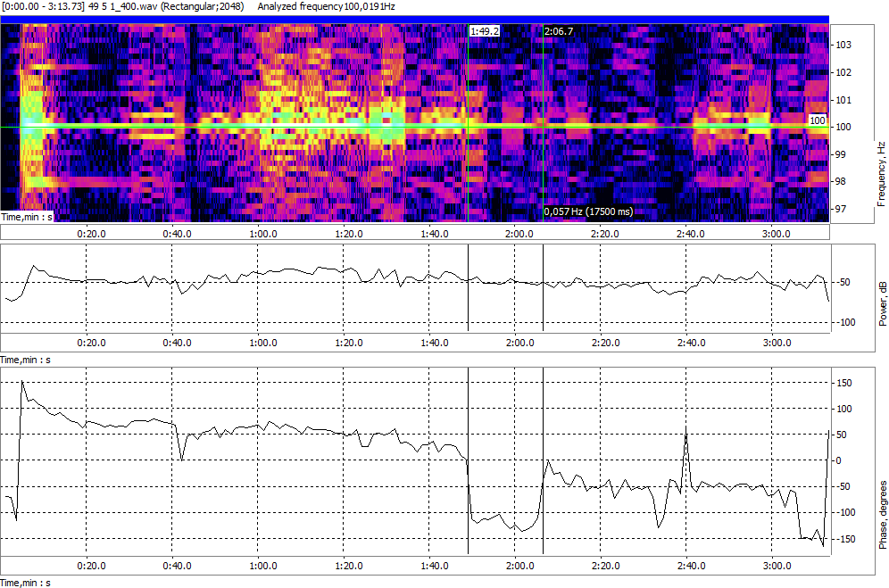
Task: Click the 97 Hz tick on frequency axis
Action: click(843, 209)
